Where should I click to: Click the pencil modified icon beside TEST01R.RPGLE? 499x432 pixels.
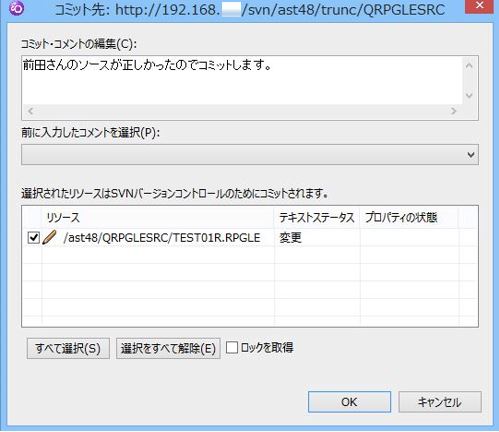coord(49,238)
